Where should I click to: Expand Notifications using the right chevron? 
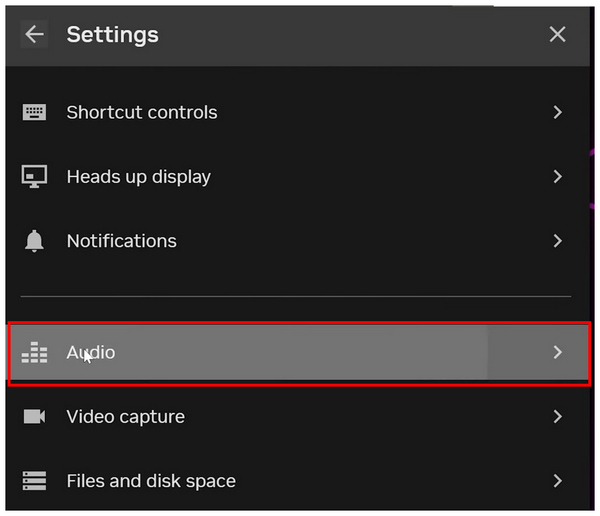pos(558,241)
